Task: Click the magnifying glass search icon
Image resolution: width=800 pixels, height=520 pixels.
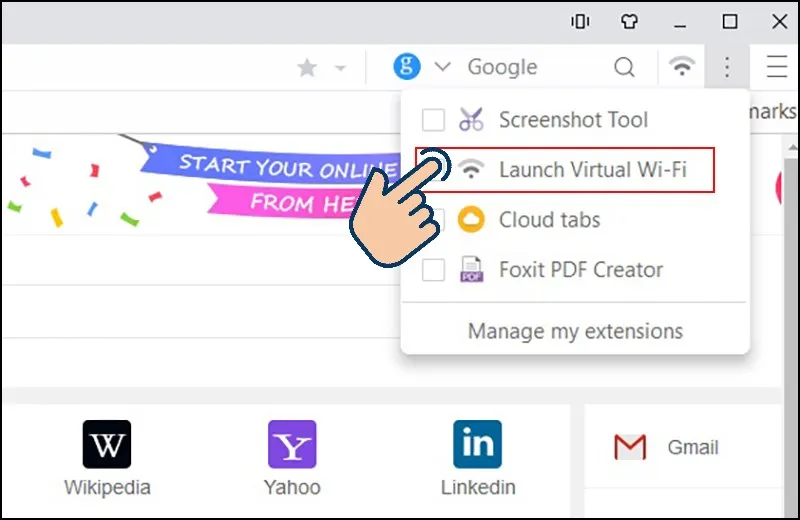Action: pyautogui.click(x=624, y=67)
